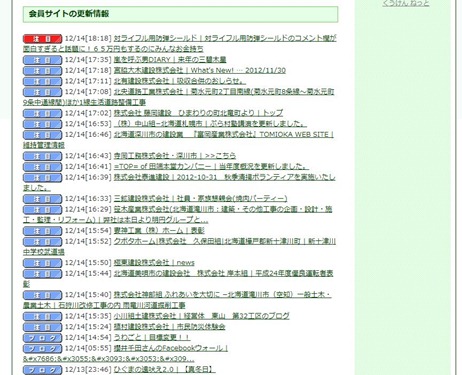Click the 注目 badge beside 12/14[16:33]
Screen dimensions: 462x375
tap(42, 199)
